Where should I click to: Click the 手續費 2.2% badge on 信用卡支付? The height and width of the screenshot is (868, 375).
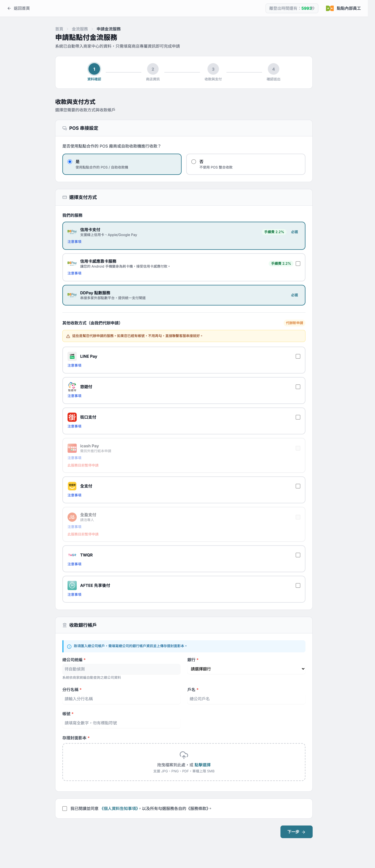coord(274,232)
